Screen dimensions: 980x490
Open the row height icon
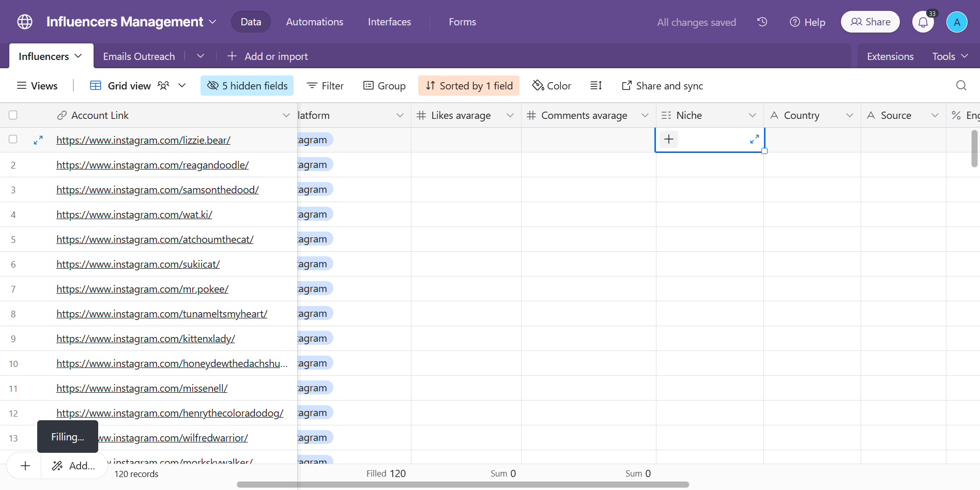pyautogui.click(x=595, y=85)
